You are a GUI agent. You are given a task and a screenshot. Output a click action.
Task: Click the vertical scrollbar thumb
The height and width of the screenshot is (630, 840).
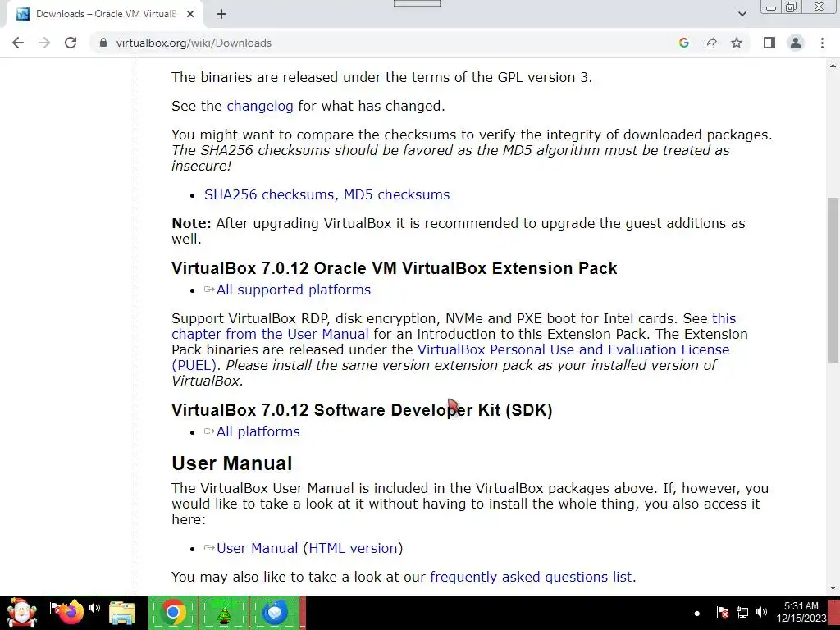click(x=833, y=281)
